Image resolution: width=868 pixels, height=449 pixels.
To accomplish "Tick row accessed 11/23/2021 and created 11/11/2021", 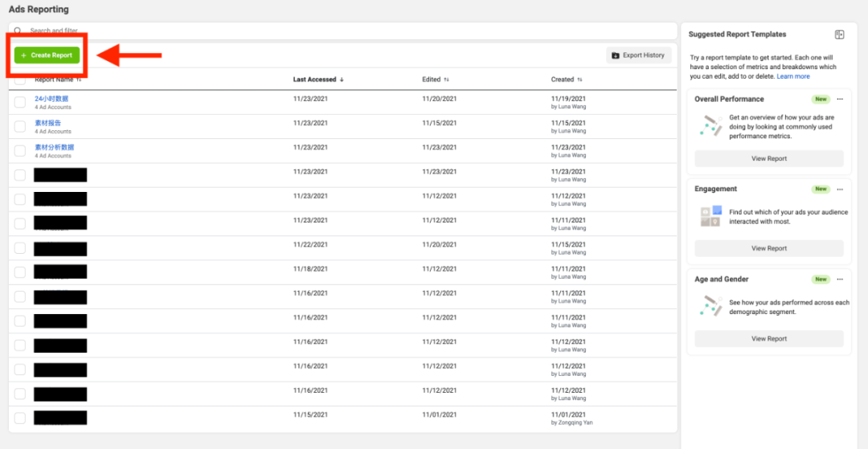I will (x=20, y=224).
